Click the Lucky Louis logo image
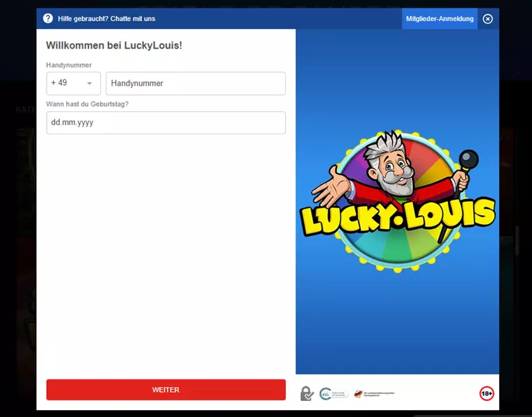This screenshot has width=532, height=417. tap(397, 200)
